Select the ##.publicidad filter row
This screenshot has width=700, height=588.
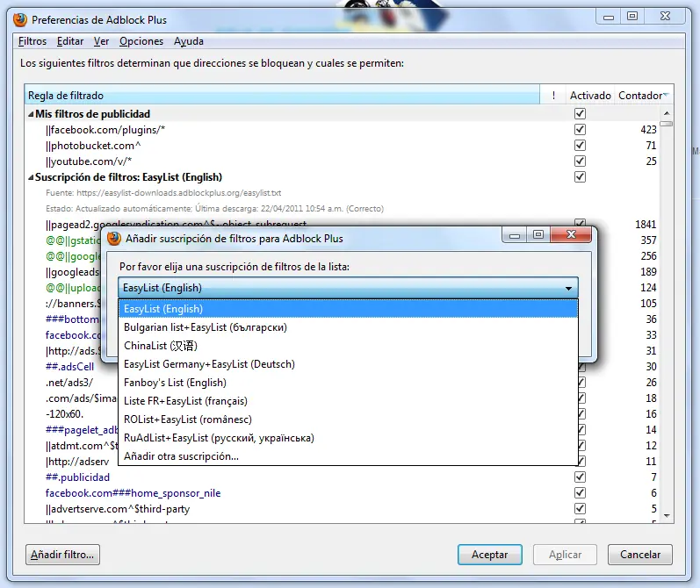(342, 477)
